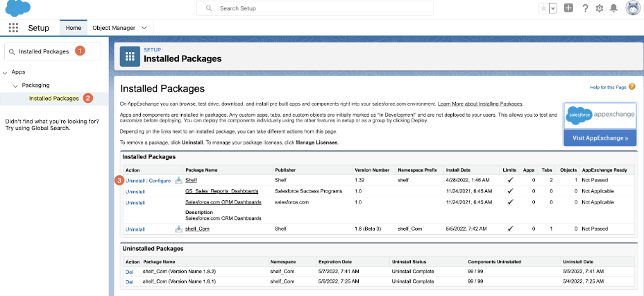
Task: Click the Salesforce cloud logo
Action: [x=17, y=8]
